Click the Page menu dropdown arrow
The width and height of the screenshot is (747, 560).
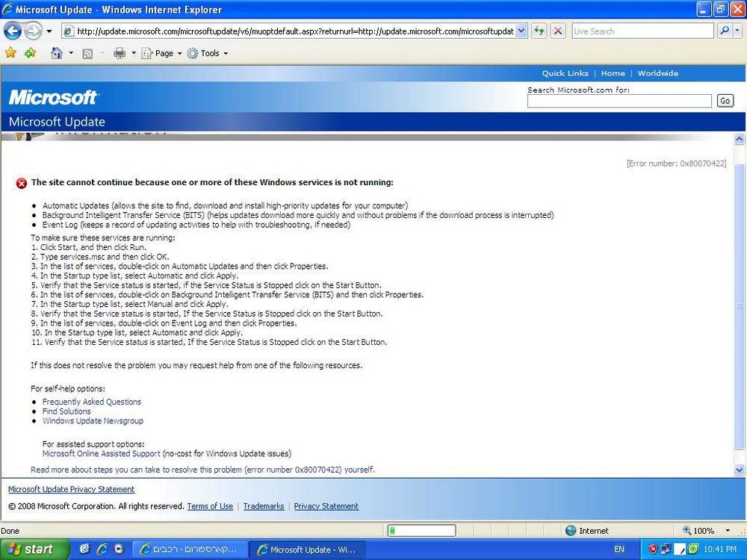point(179,53)
